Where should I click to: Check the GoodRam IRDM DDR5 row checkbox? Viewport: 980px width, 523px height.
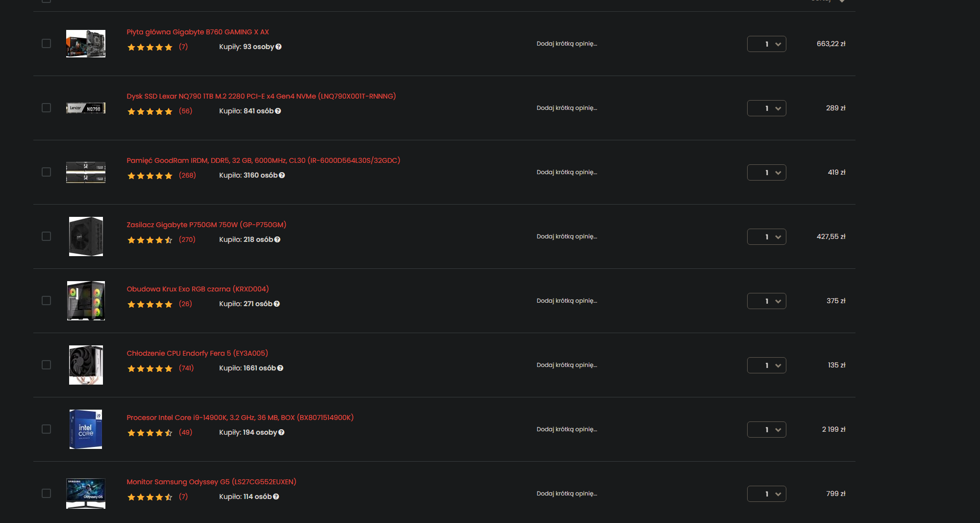[x=47, y=172]
